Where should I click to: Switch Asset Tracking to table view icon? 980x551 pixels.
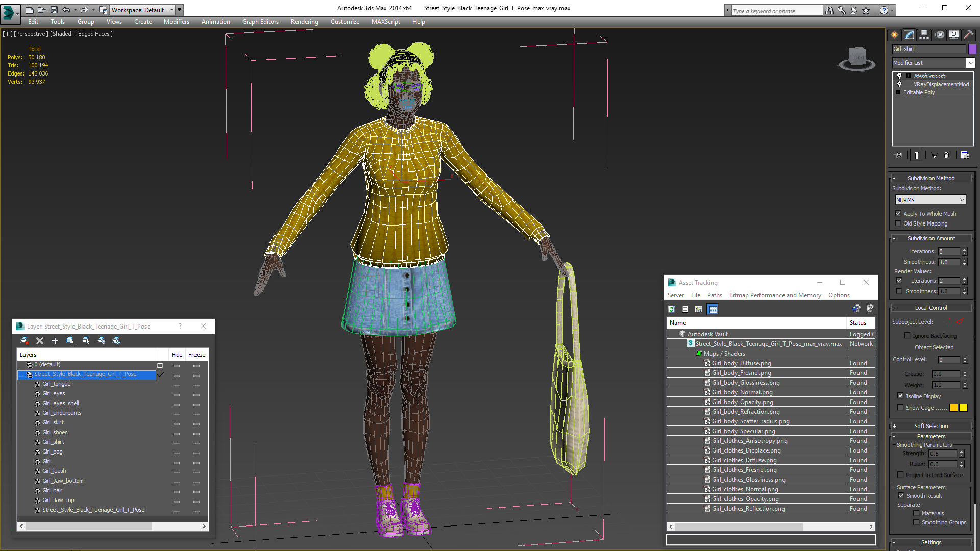[x=713, y=309]
